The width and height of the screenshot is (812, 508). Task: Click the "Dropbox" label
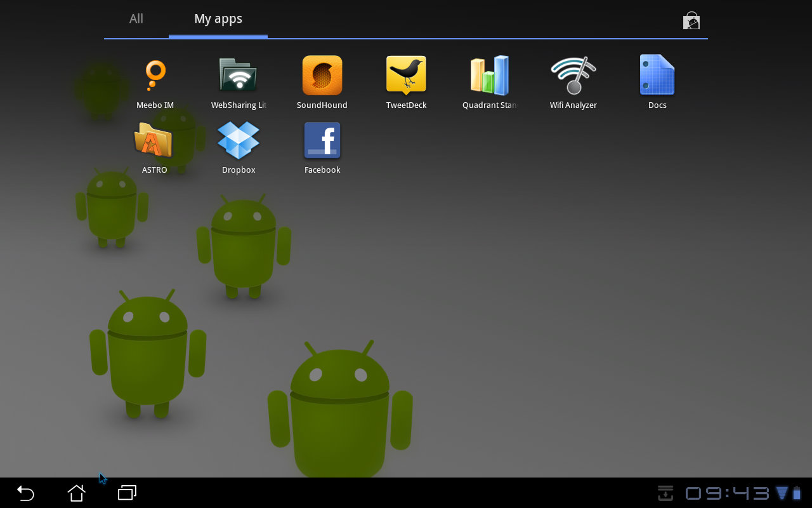pyautogui.click(x=239, y=170)
